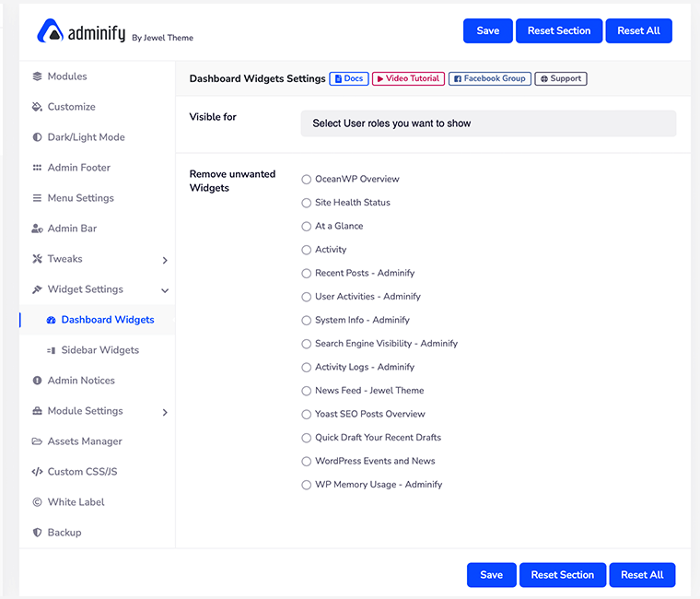
Task: Click the bottom Save button
Action: (x=492, y=575)
